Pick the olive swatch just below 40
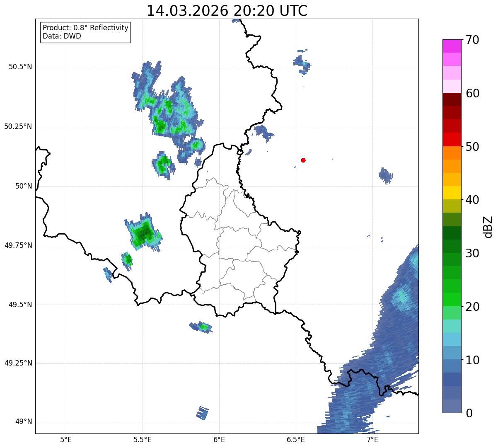 pos(452,206)
